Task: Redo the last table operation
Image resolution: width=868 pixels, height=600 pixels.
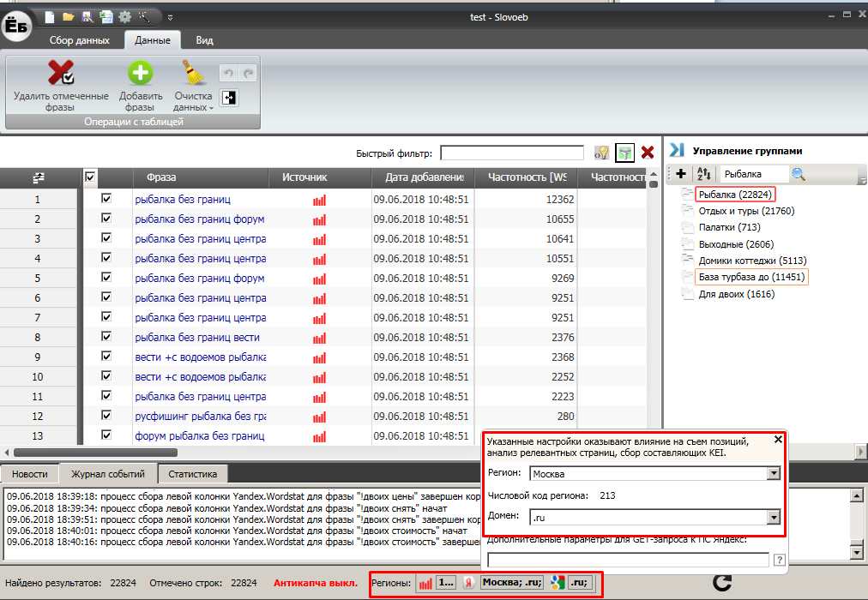Action: pos(249,73)
